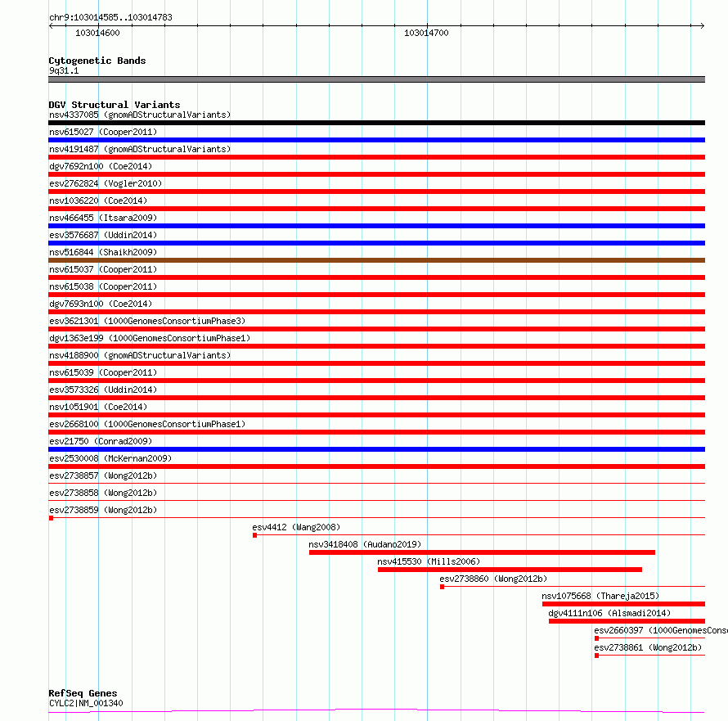Viewport: 728px width, 721px height.
Task: Open esv2738857 (Wong2012b) variant
Action: click(x=103, y=475)
